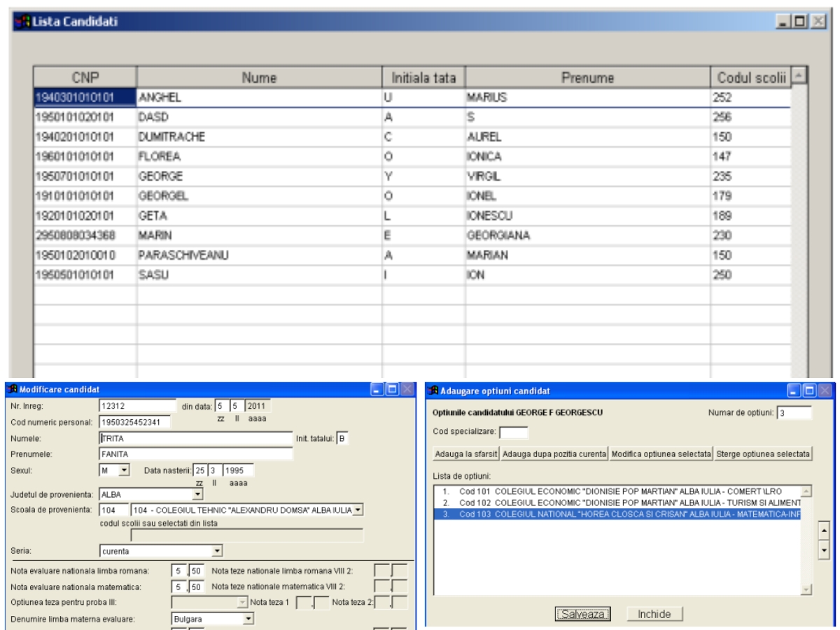840x630 pixels.
Task: Click the MARIUS prenume cell
Action: [x=588, y=98]
